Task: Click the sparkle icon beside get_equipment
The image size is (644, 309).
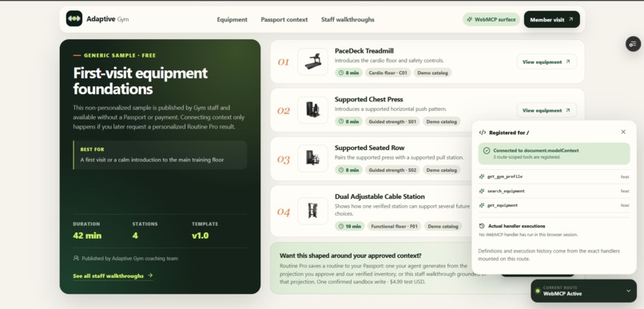Action: (482, 205)
